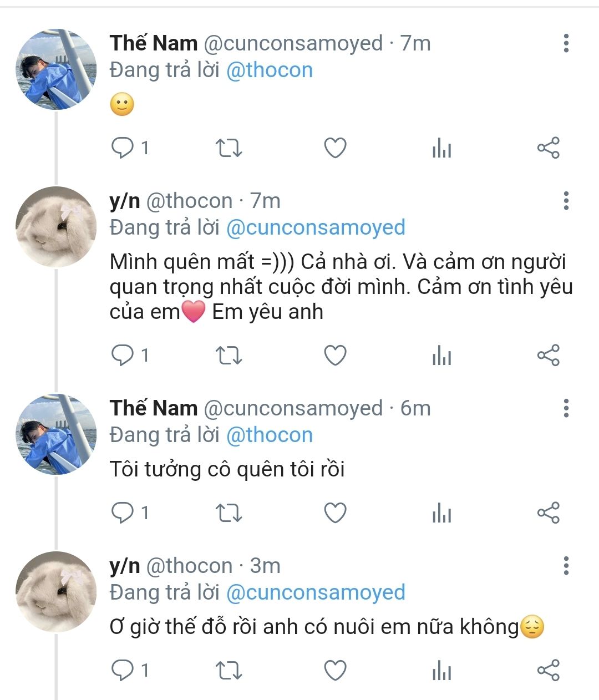The width and height of the screenshot is (599, 700).
Task: Open more options on Thế Nam's emoji tweet
Action: 566,43
